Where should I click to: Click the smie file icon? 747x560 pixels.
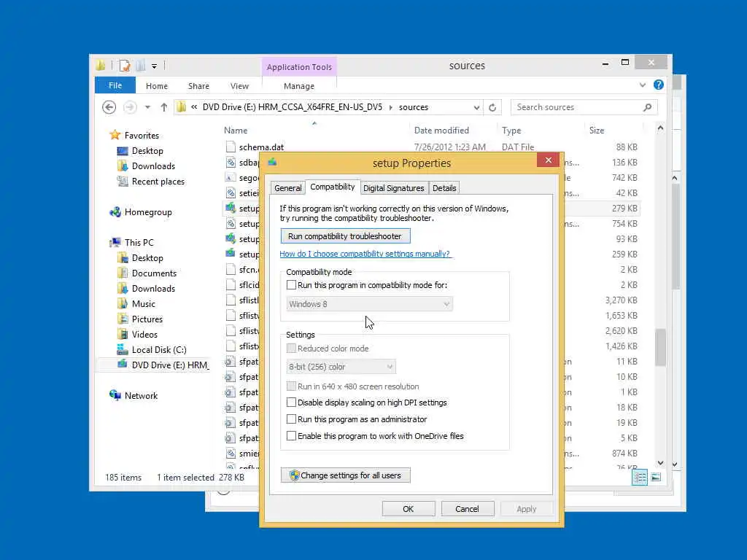point(231,454)
